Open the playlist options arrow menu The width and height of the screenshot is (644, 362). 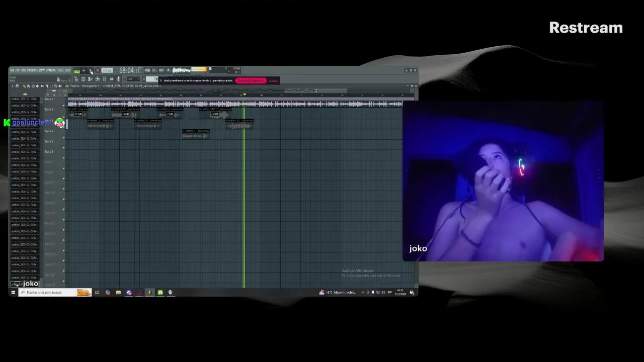pos(13,86)
